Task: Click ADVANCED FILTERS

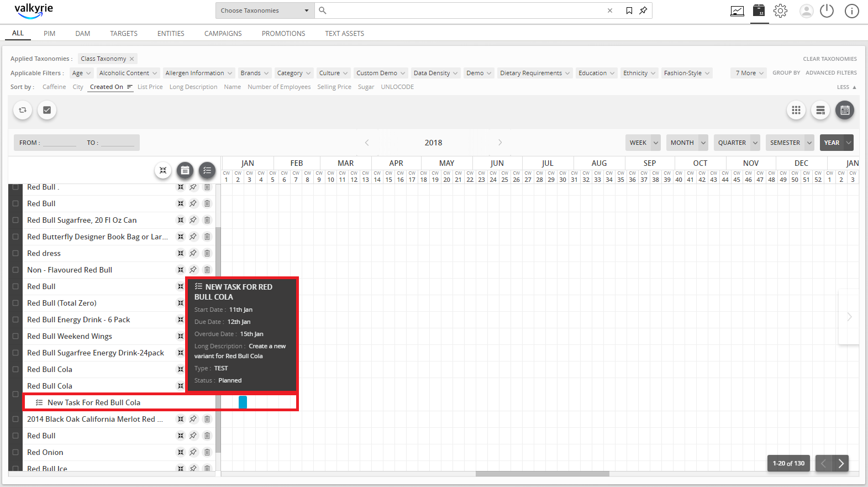Action: coord(831,73)
